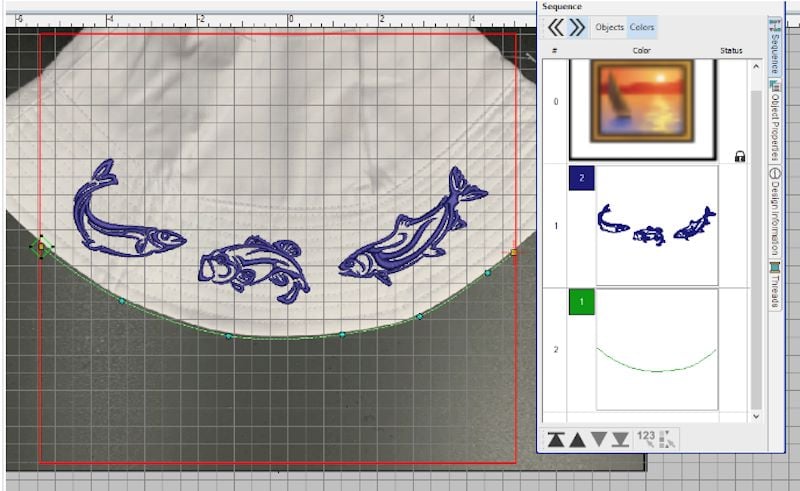The width and height of the screenshot is (800, 491).
Task: Select the green color swatch 1
Action: 582,301
